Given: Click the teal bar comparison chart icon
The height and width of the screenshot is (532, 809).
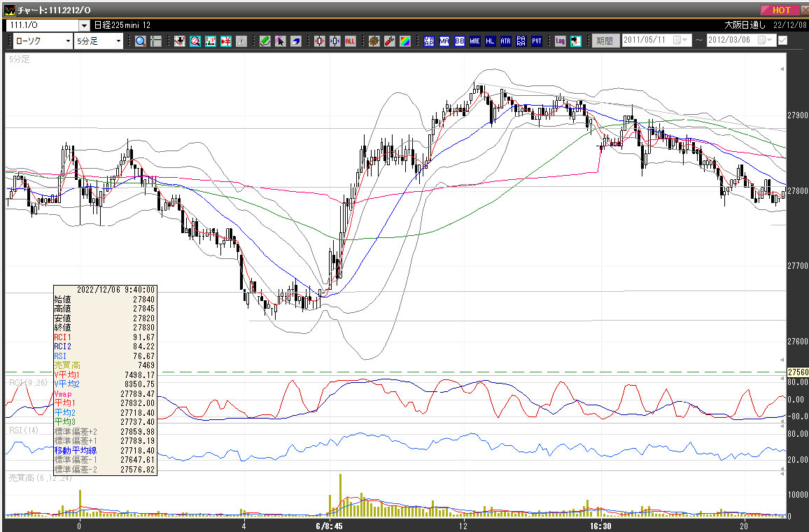Looking at the screenshot, I should pyautogui.click(x=210, y=41).
